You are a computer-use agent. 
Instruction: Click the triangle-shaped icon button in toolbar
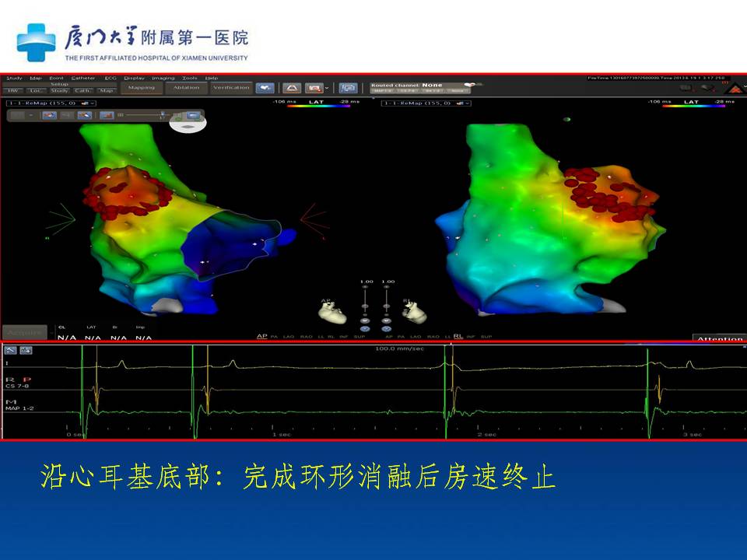[292, 88]
